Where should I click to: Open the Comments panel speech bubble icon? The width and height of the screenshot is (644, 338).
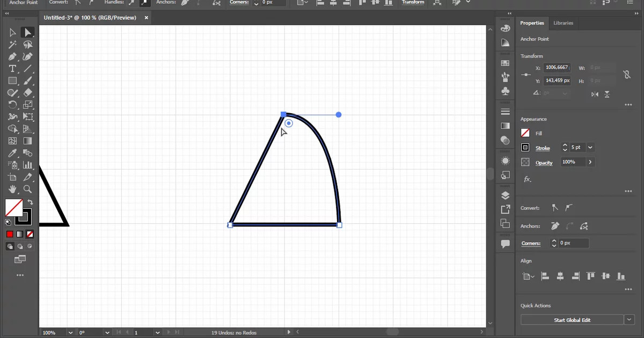point(505,244)
